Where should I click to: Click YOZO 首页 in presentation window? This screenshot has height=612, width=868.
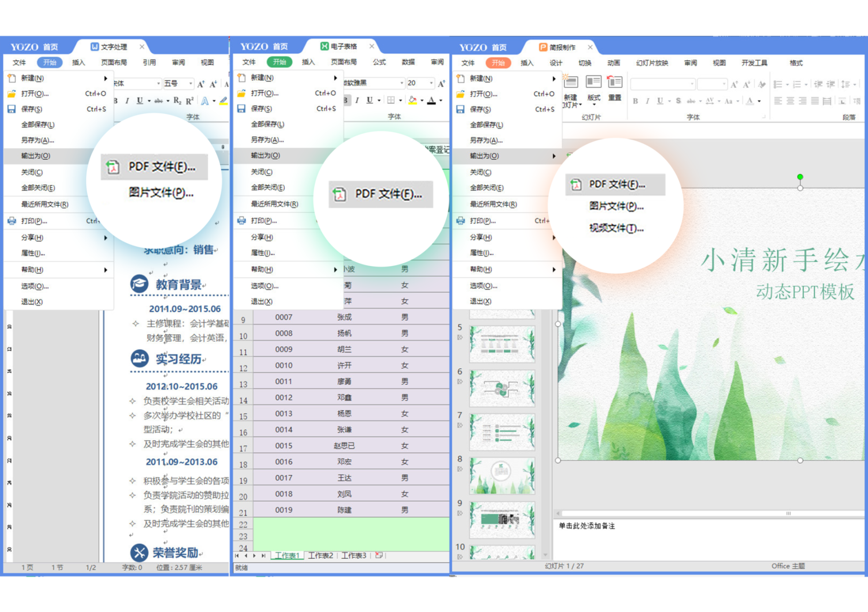[x=483, y=47]
